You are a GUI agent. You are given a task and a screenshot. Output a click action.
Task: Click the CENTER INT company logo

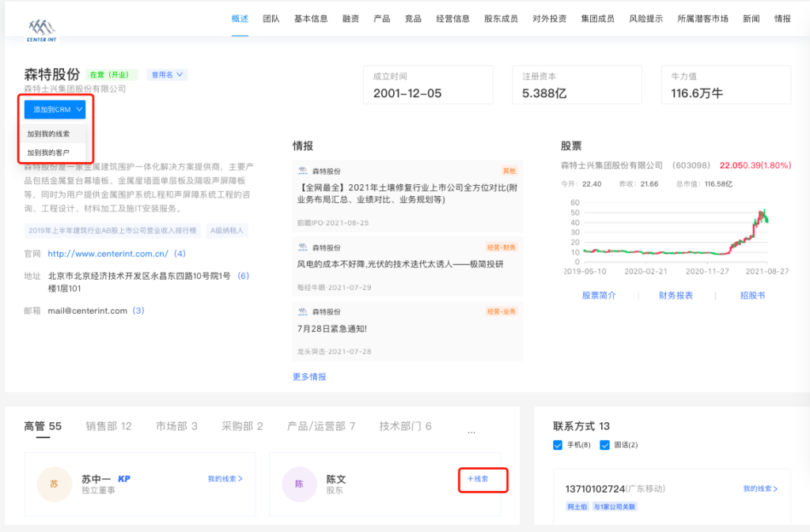[x=41, y=31]
